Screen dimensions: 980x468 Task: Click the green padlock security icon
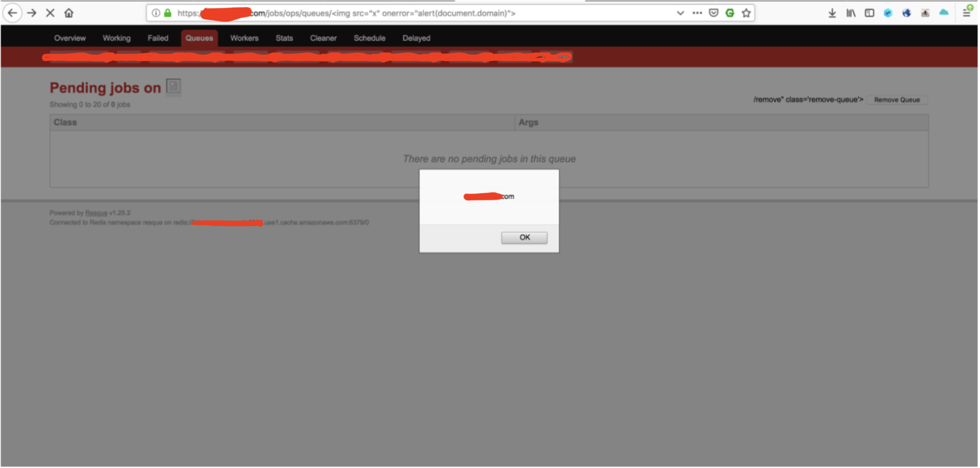[168, 13]
